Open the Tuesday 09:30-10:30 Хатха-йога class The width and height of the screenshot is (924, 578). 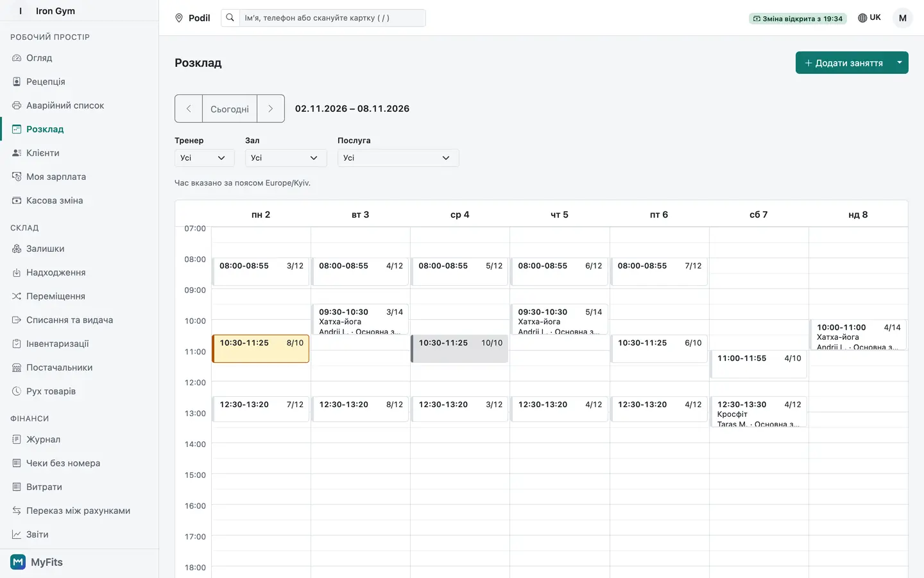coord(360,319)
